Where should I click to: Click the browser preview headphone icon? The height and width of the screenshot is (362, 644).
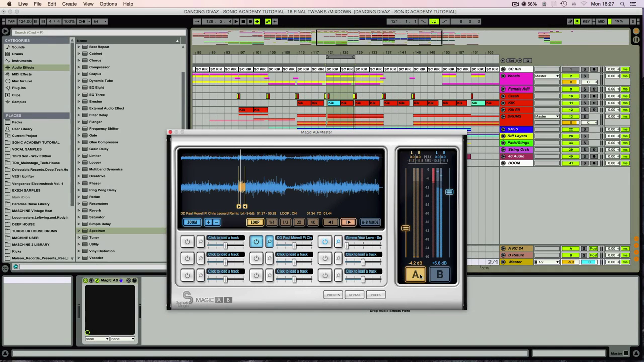tap(16, 267)
